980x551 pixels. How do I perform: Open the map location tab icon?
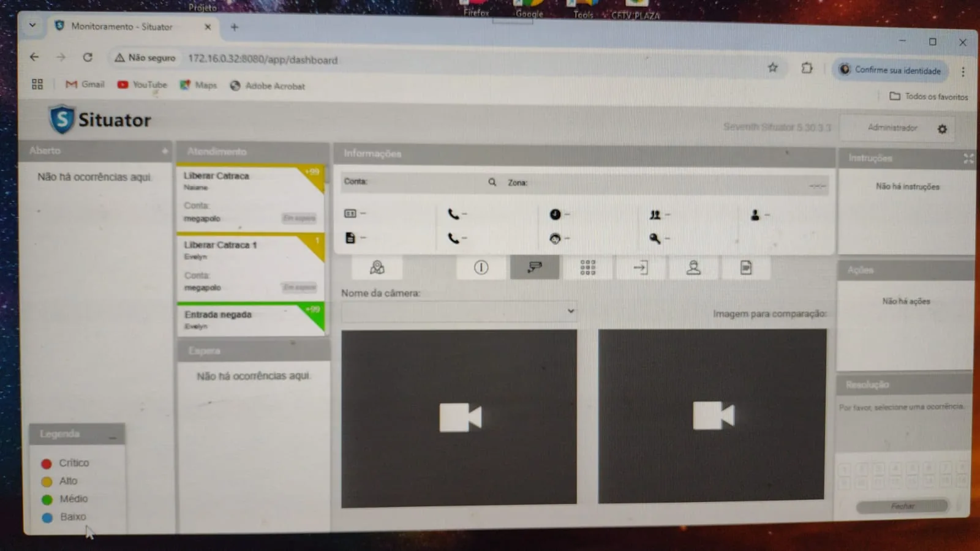tap(377, 268)
